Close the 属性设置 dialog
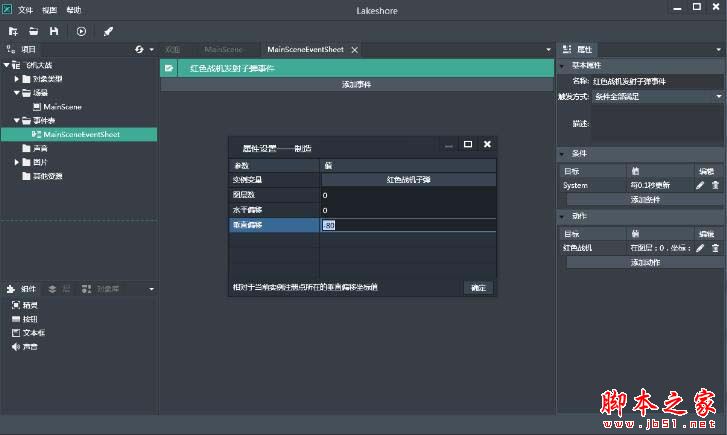727x435 pixels. tap(487, 144)
